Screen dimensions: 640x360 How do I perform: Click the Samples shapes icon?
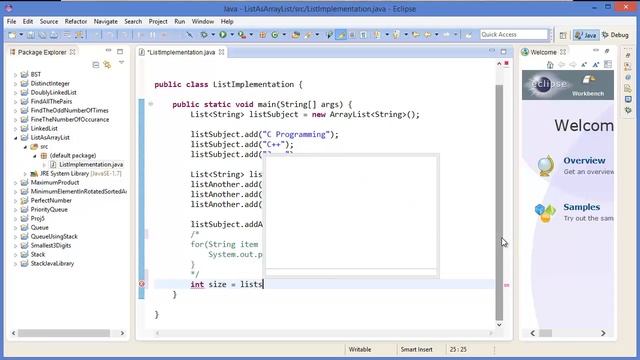(x=545, y=213)
